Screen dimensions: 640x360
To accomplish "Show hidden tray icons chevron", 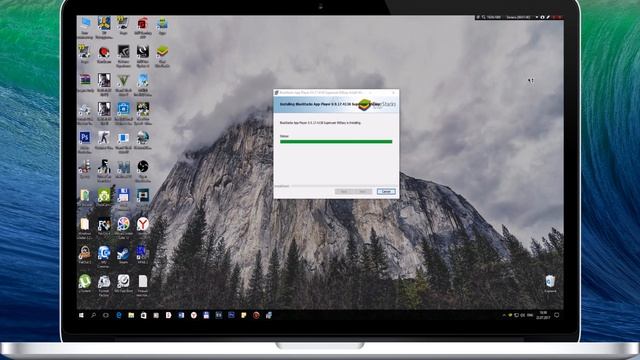I will pos(504,315).
